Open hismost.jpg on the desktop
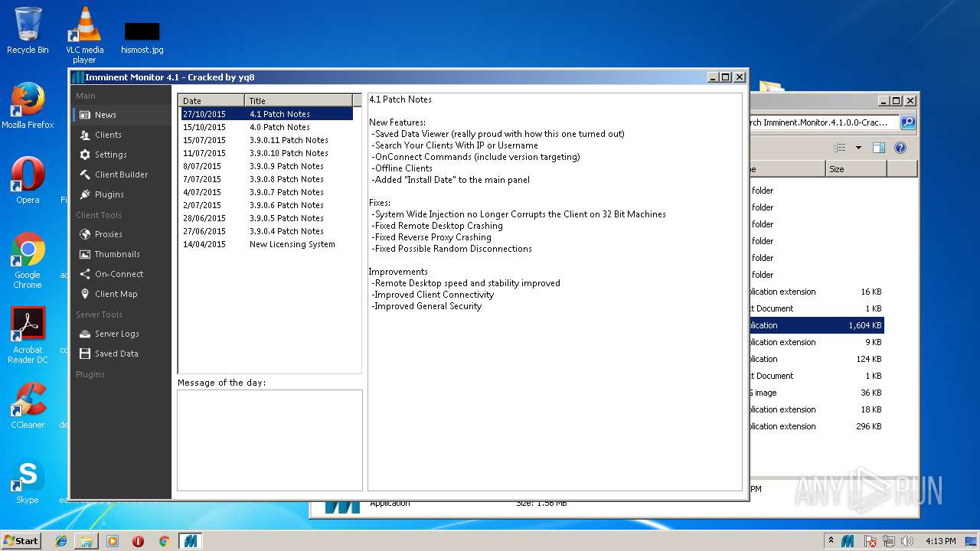980x551 pixels. pos(142,37)
